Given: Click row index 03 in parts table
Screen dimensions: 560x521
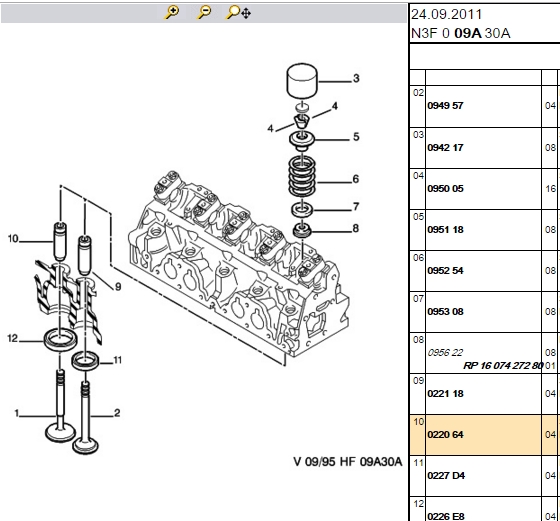Looking at the screenshot, I should 418,135.
